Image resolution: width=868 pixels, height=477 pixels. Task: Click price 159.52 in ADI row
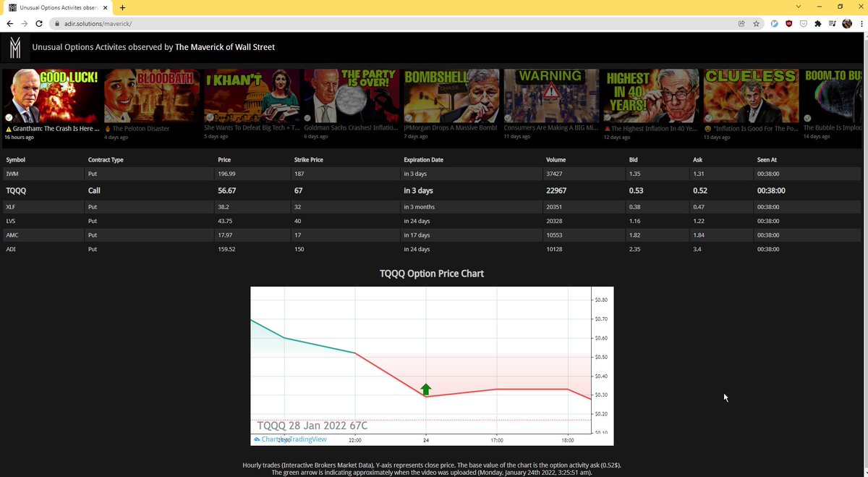pos(226,249)
